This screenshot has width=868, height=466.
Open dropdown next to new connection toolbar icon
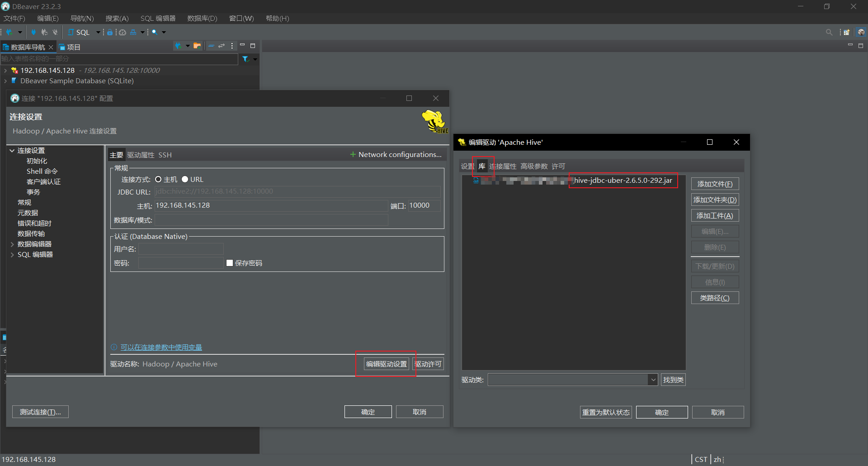click(x=20, y=32)
